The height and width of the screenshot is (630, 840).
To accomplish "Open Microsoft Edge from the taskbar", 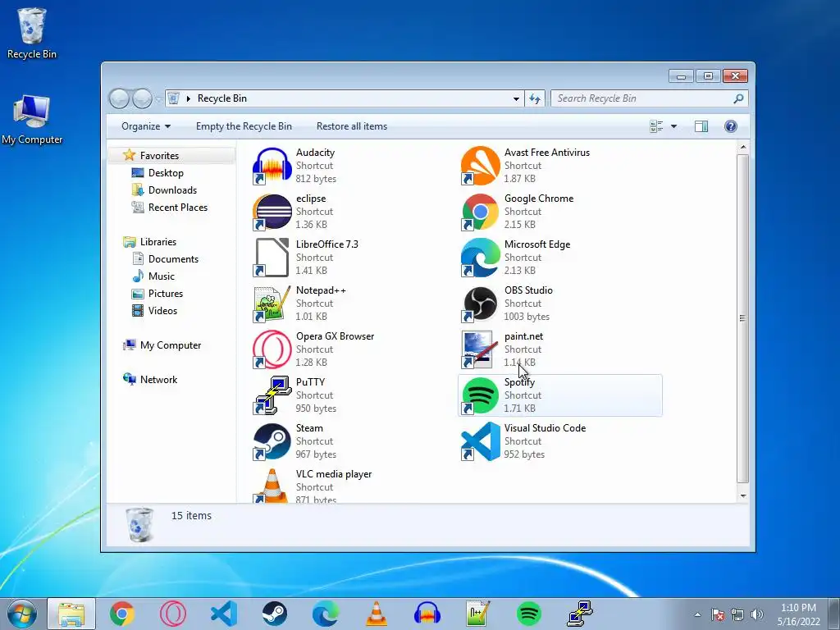I will 326,614.
